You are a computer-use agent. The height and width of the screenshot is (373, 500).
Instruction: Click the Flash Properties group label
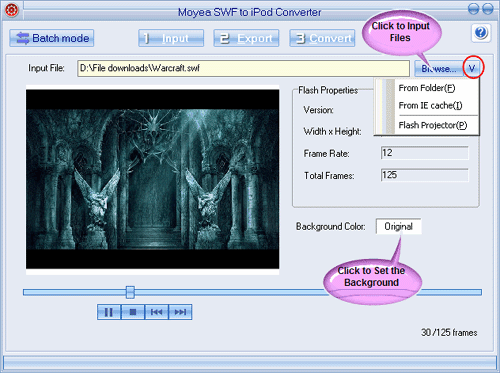(x=328, y=90)
